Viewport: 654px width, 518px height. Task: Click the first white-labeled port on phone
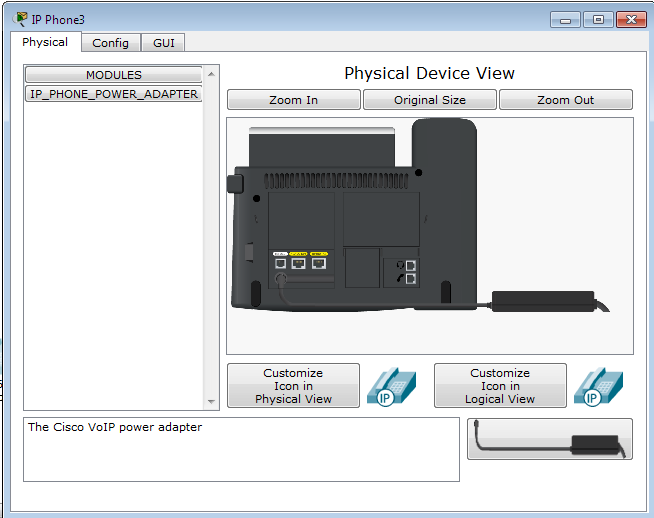pos(280,263)
